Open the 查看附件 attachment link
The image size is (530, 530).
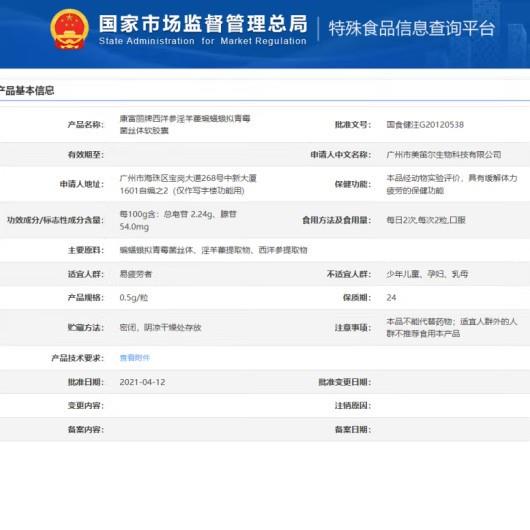(135, 358)
